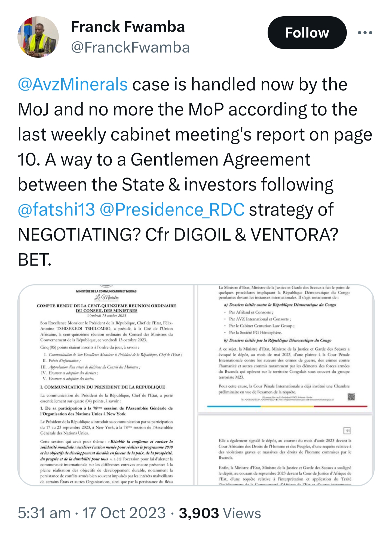392x533 pixels.
Task: Click the Ministère de la Communication header
Action: (x=106, y=291)
